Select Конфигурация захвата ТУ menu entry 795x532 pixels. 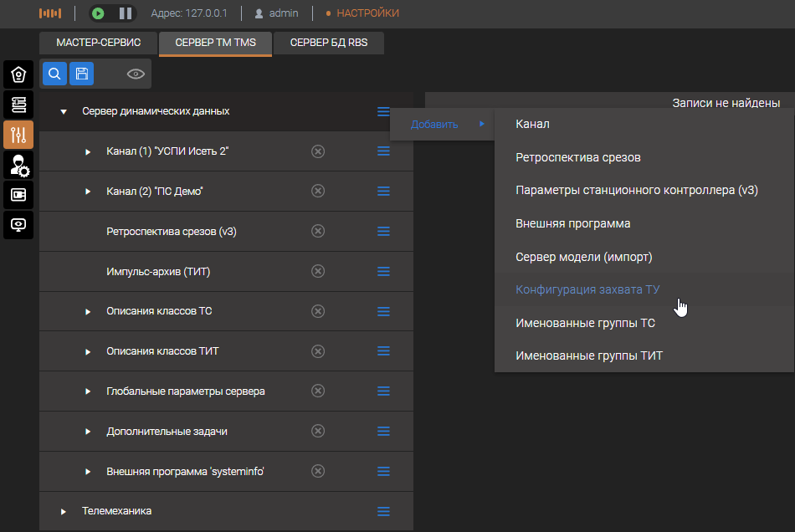tap(587, 290)
